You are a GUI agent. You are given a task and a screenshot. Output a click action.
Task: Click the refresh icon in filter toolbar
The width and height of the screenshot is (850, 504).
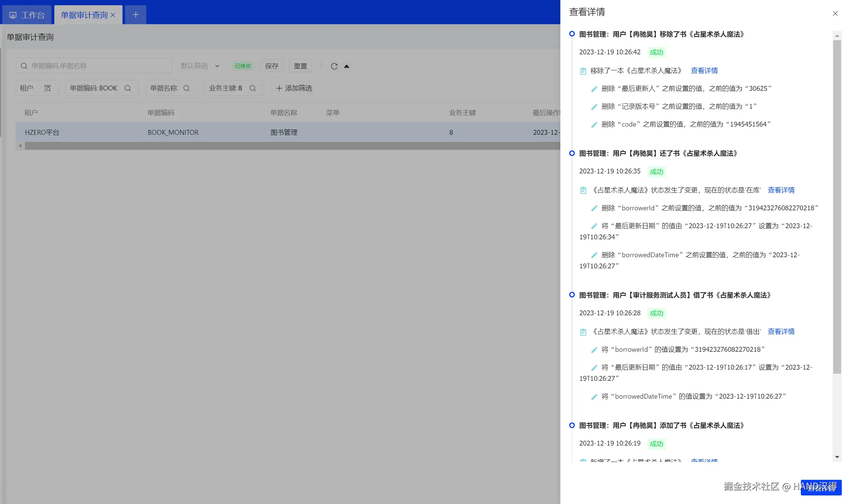click(x=334, y=66)
